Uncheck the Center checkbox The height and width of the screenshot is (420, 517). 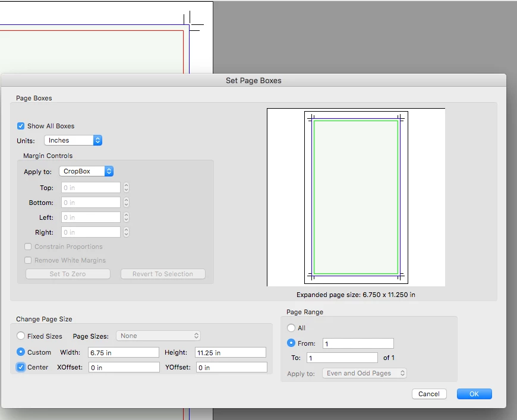pos(21,367)
